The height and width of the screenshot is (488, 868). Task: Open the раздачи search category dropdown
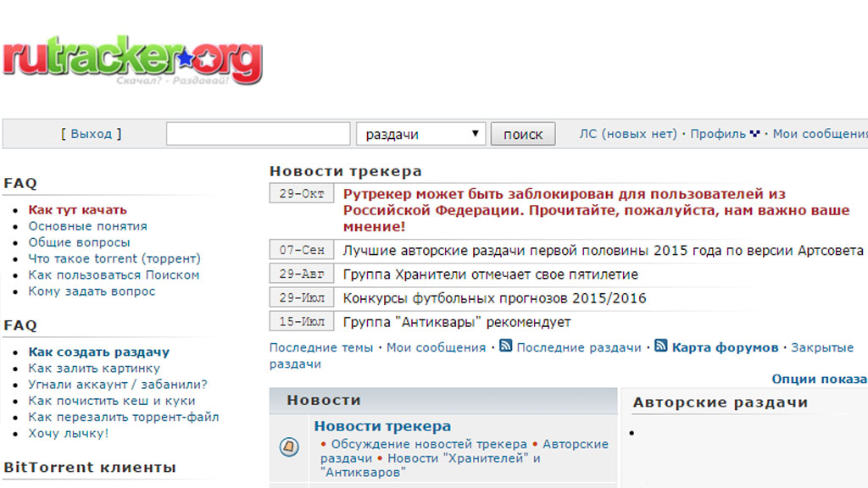click(421, 134)
